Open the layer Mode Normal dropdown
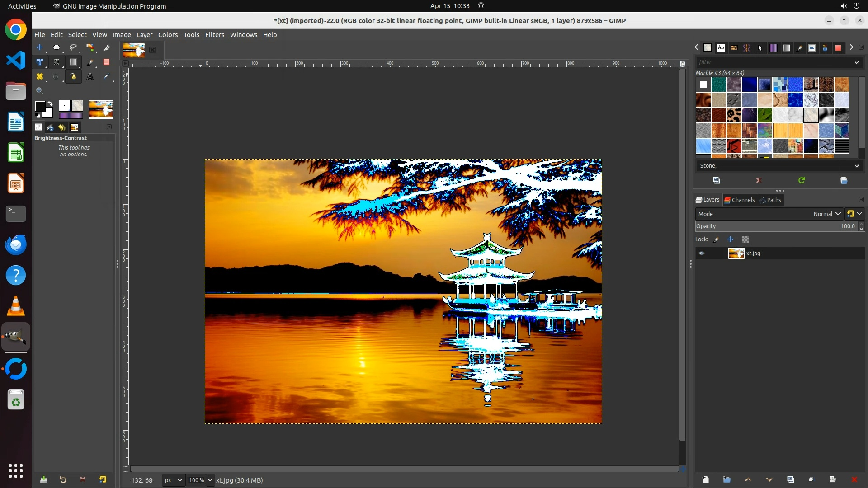Screen dimensions: 868x488 (826, 214)
